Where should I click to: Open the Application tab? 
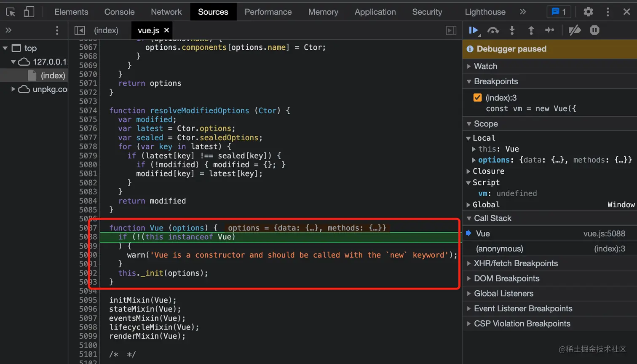375,12
